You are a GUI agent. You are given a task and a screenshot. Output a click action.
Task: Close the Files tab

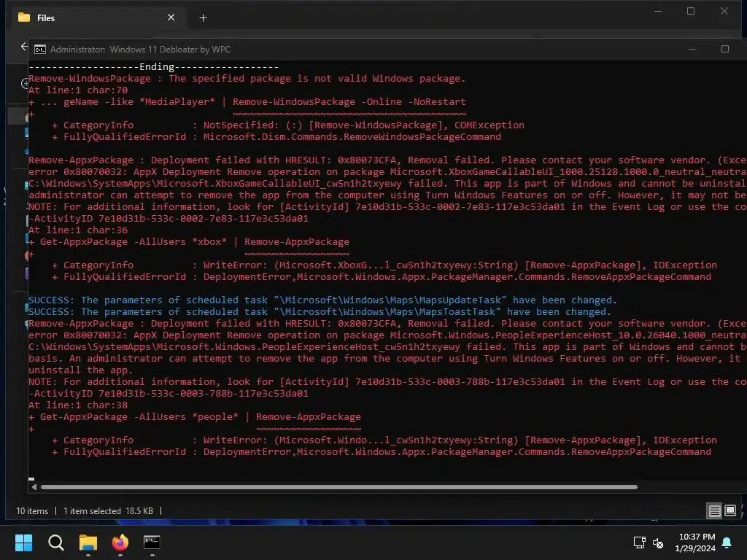[171, 17]
